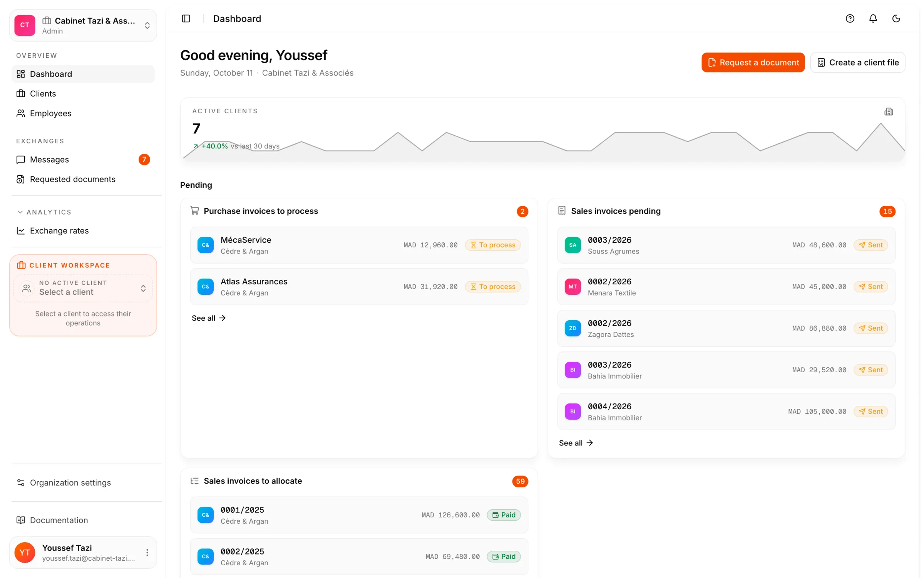See all pending sales invoices
The image size is (924, 578).
576,443
